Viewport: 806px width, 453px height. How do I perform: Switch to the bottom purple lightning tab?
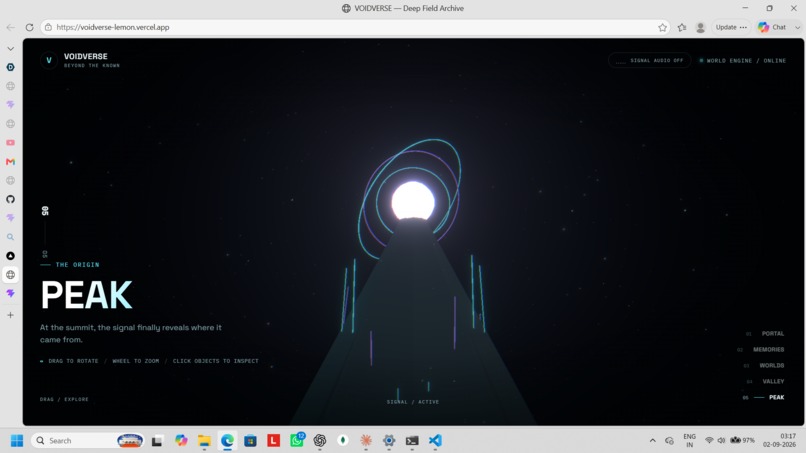10,293
